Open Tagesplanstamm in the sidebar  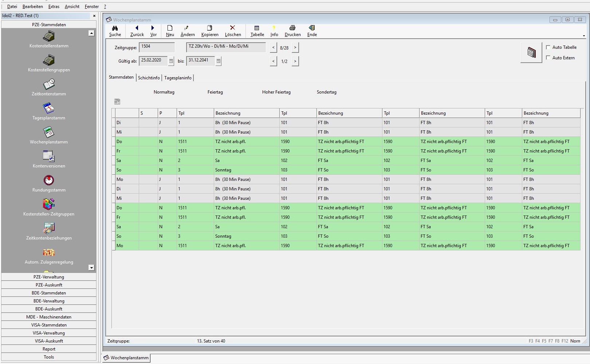(49, 108)
